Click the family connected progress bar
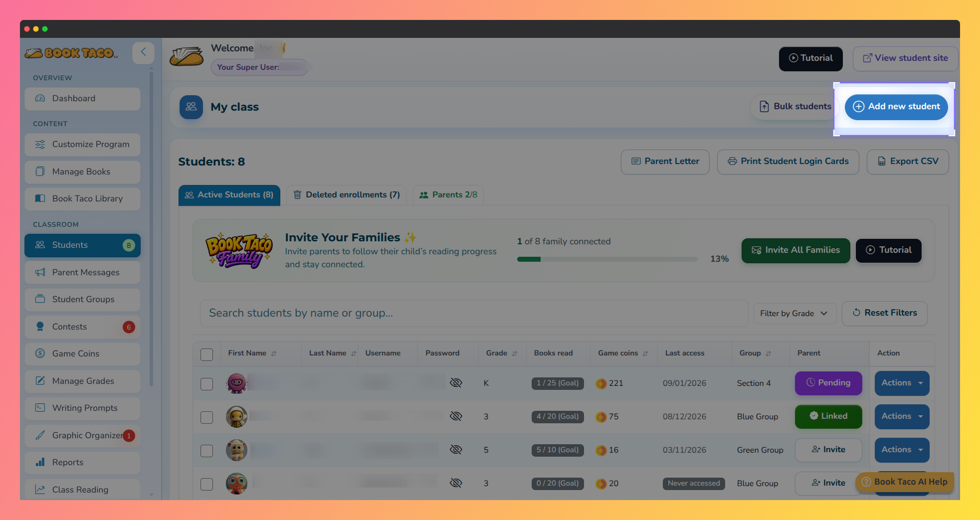Viewport: 980px width, 520px height. 607,259
